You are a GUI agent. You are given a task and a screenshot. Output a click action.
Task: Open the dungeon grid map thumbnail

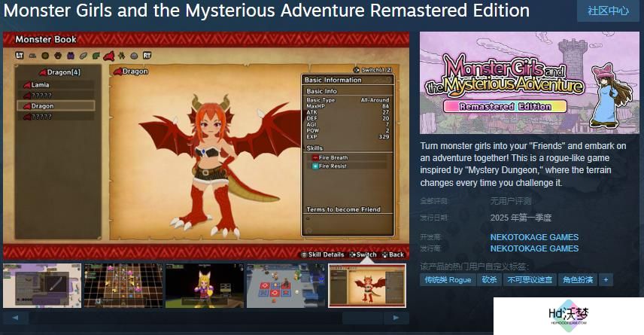pyautogui.click(x=123, y=286)
